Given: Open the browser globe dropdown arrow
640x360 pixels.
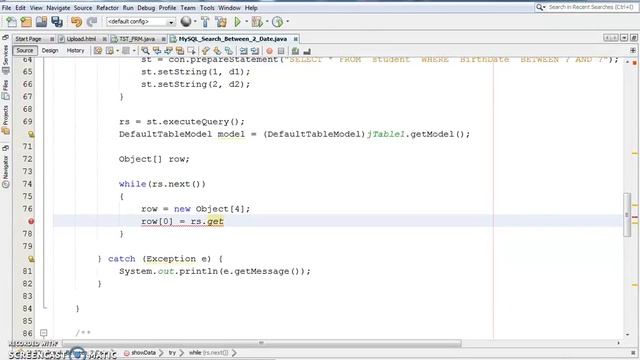Looking at the screenshot, I should click(195, 22).
